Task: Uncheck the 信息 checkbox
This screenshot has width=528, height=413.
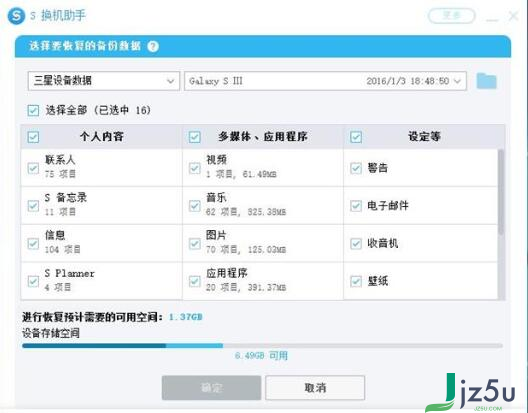Action: [x=33, y=243]
